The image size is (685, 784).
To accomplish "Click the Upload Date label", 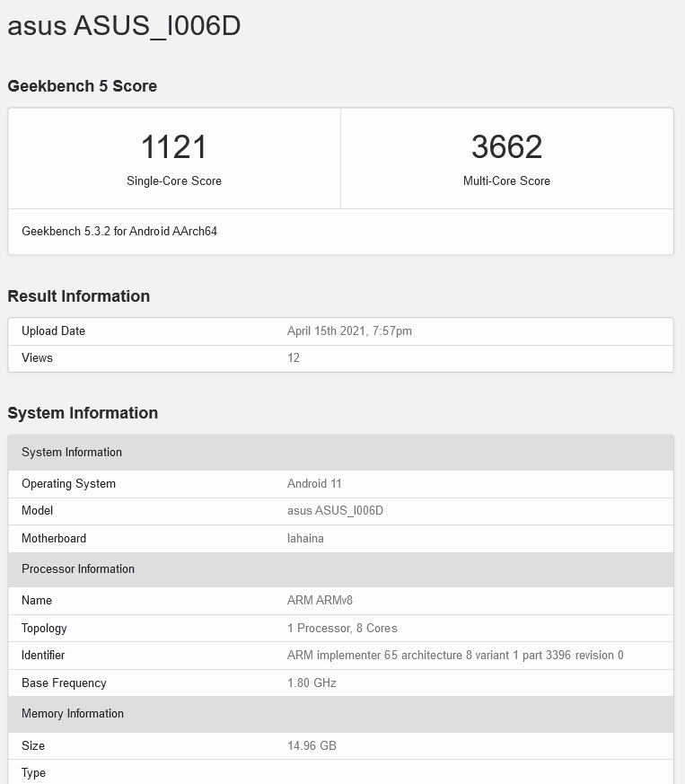I will pyautogui.click(x=53, y=331).
